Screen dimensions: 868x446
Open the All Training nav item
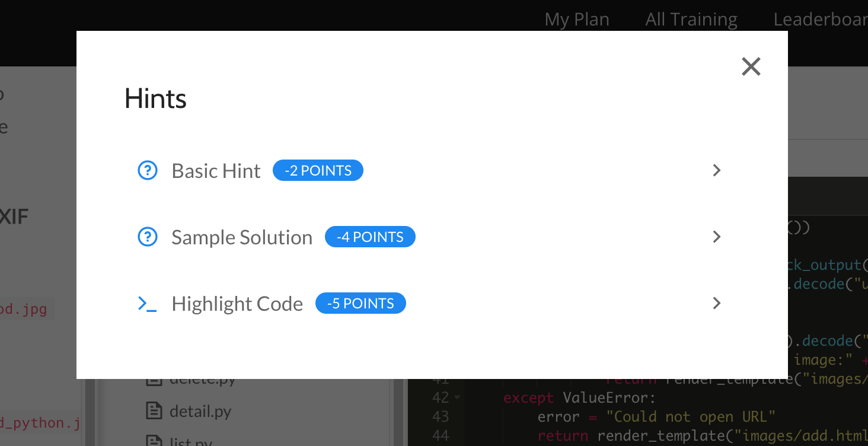(x=691, y=20)
